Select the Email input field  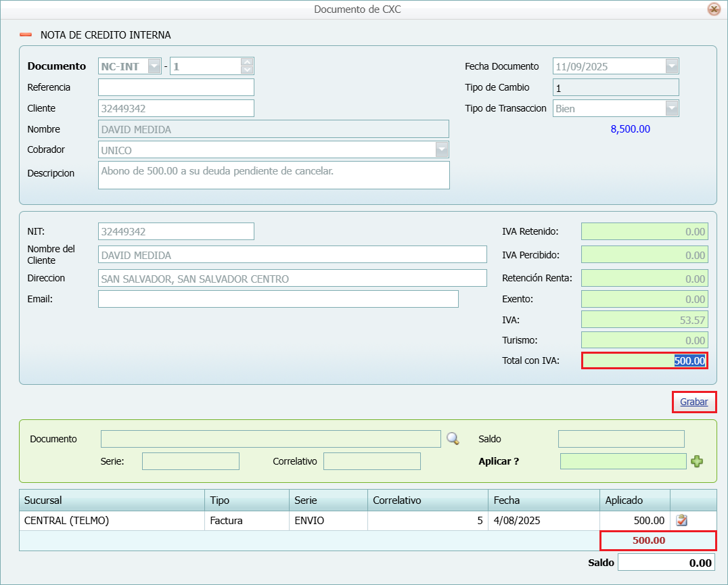coord(277,299)
